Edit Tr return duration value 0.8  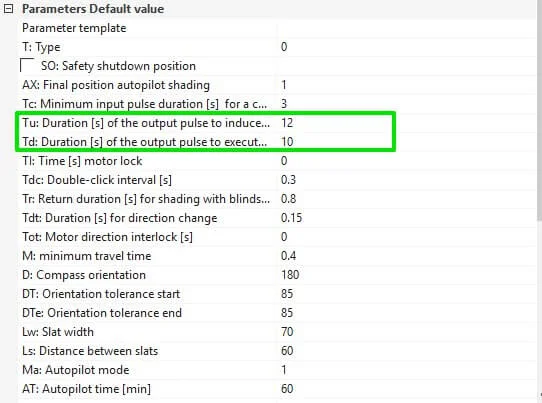click(288, 199)
